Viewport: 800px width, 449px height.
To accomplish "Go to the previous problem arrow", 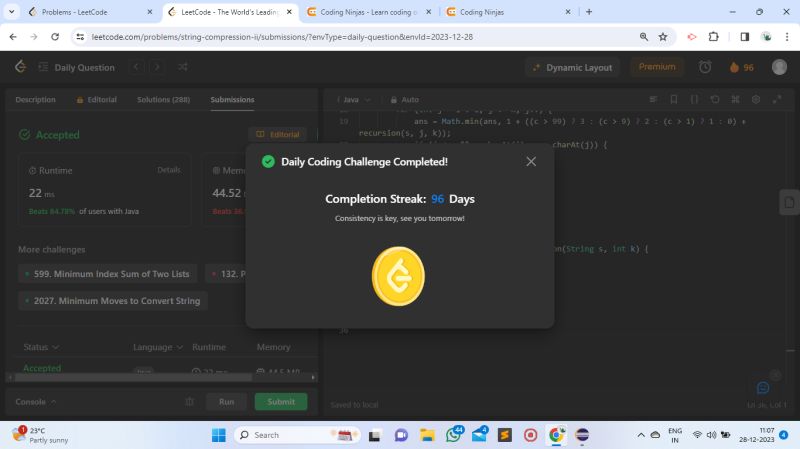I will coord(136,67).
